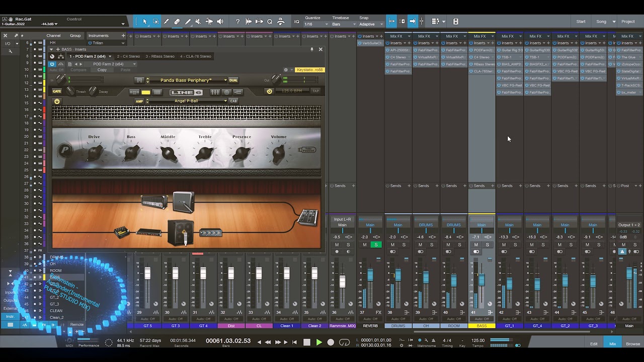The width and height of the screenshot is (644, 362).
Task: Activate the Listen speaker tool
Action: [x=220, y=22]
